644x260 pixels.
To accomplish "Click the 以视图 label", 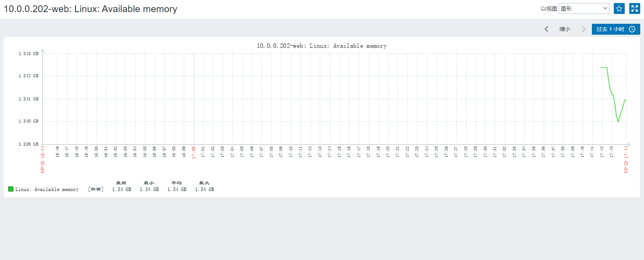I will point(549,9).
